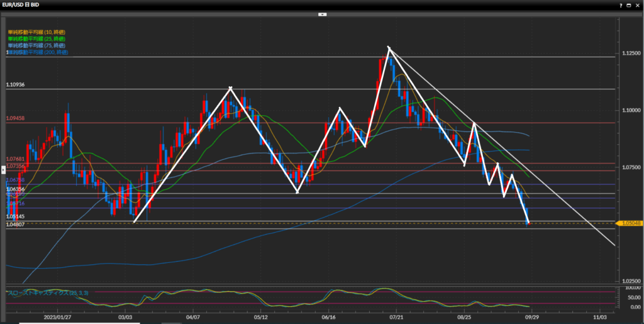
Task: Click the help question mark icon
Action: (620, 4)
